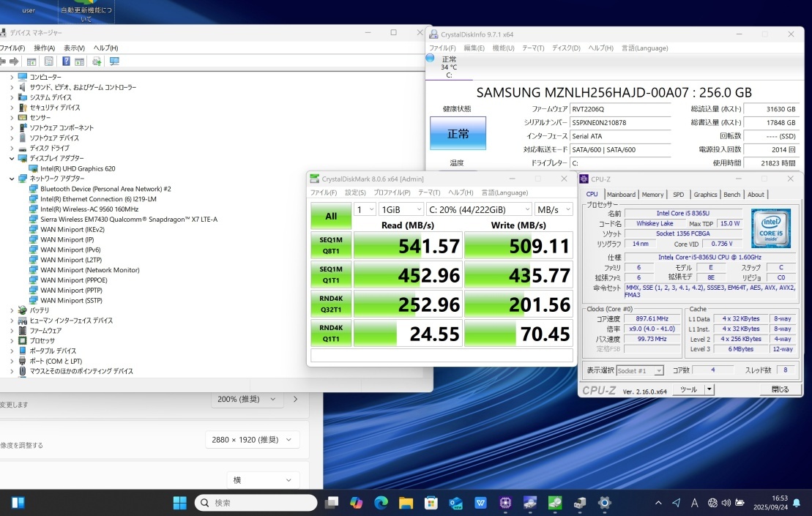Viewport: 812px width, 516px height.
Task: Collapse the ディスプレイ アダプター node
Action: [x=12, y=158]
